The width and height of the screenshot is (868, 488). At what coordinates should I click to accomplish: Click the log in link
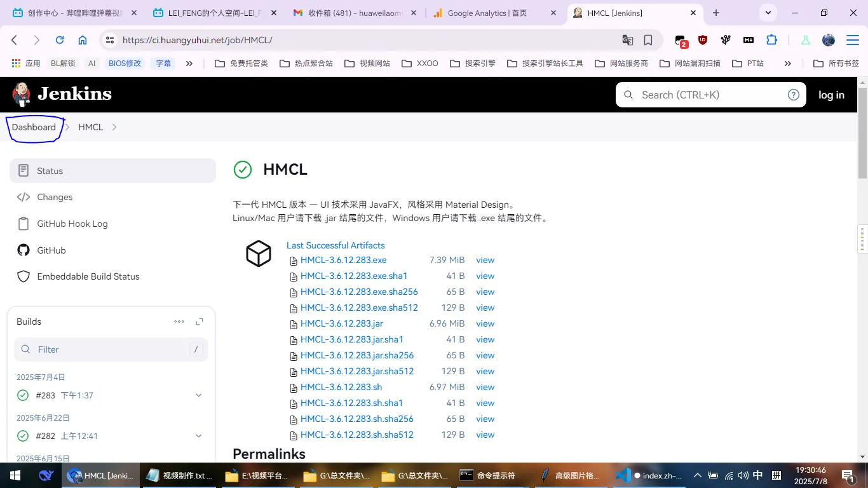[831, 95]
